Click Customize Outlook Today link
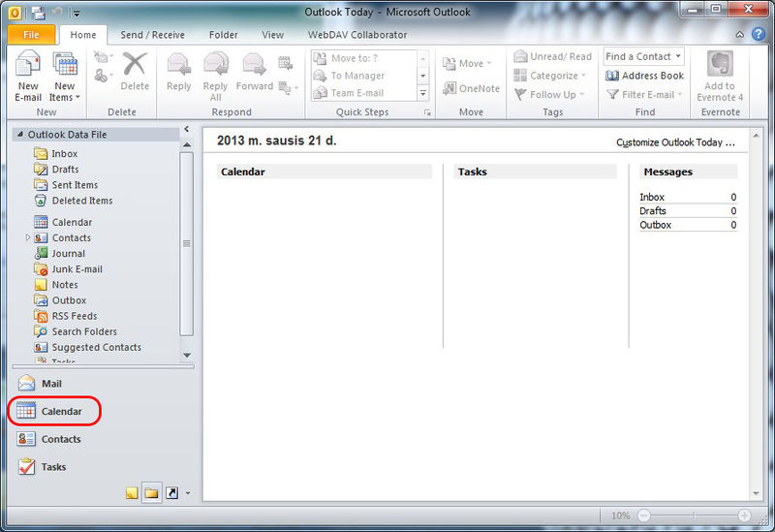 point(675,142)
